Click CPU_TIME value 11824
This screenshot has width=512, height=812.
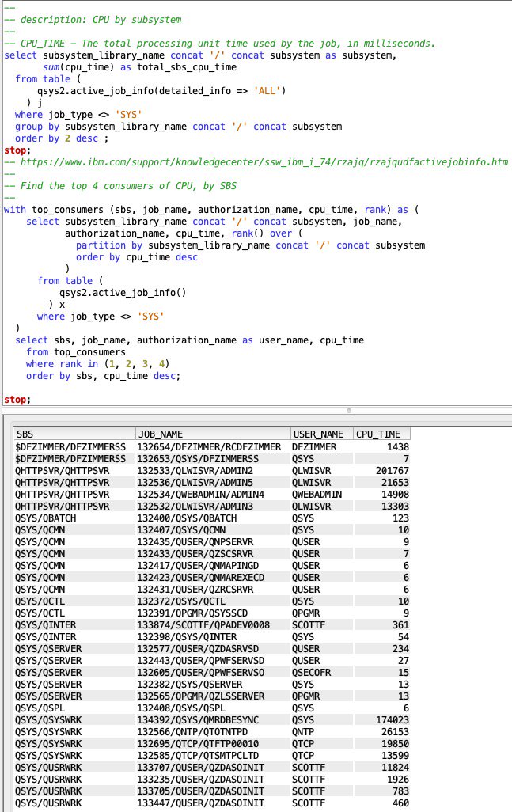(x=395, y=768)
